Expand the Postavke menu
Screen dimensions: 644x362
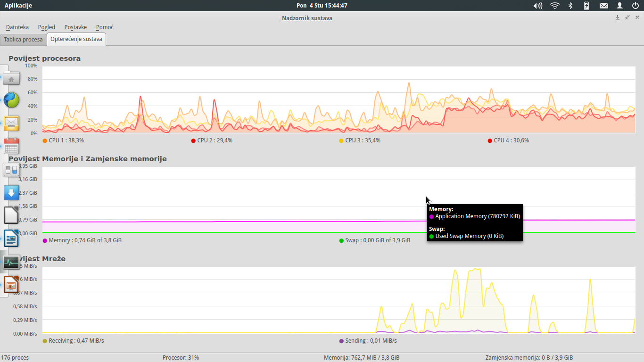pos(75,27)
